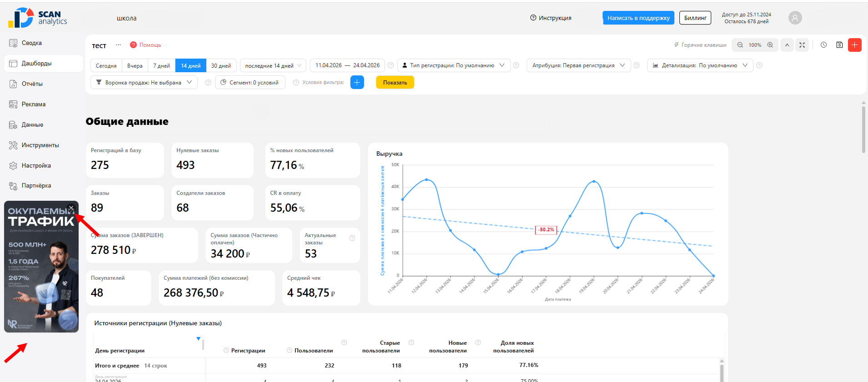Open the Реклама sidebar section
Viewport: 868px width, 382px height.
(33, 104)
